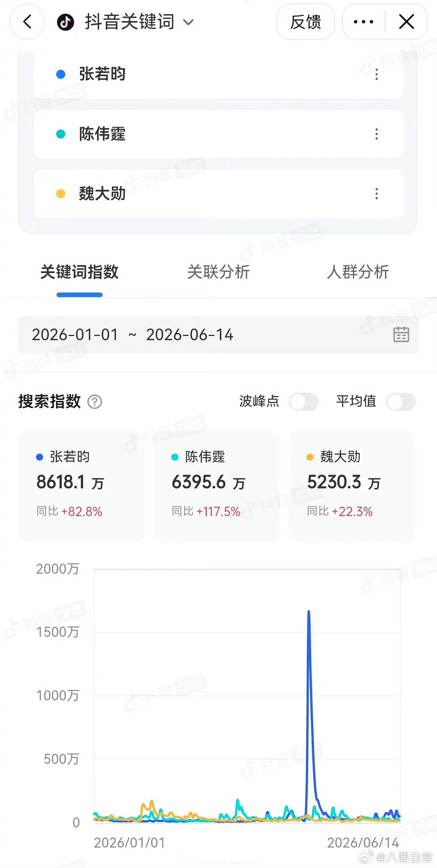Click the 同比 +22.3% value

[x=340, y=511]
